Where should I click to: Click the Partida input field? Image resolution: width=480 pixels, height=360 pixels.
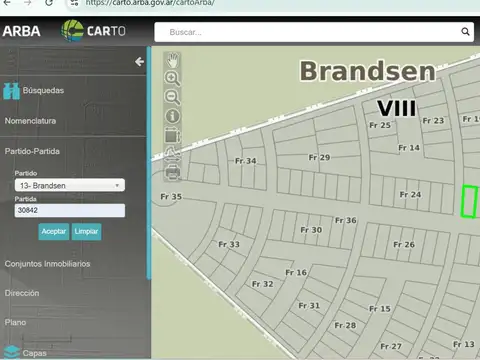pyautogui.click(x=70, y=210)
